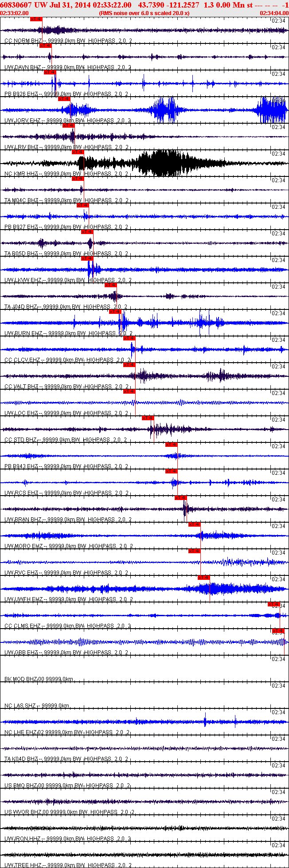
Task: Select the red pick flag on the UWFH trace
Action: 203,578
